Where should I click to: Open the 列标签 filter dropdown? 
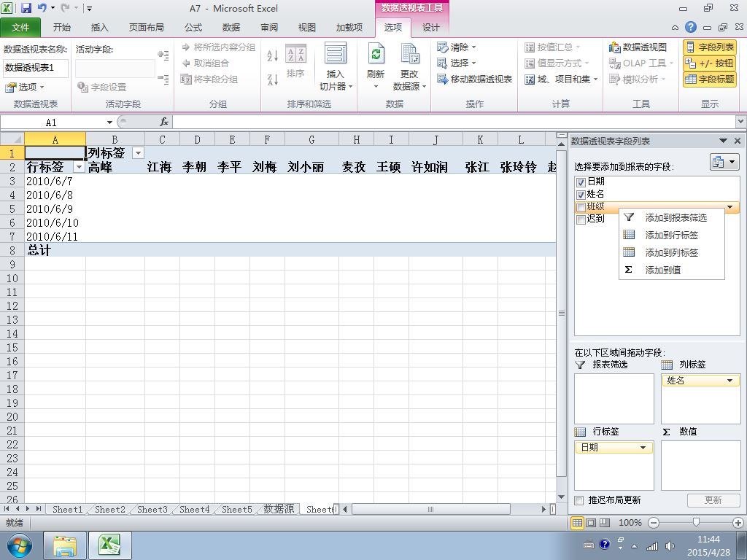(x=138, y=153)
